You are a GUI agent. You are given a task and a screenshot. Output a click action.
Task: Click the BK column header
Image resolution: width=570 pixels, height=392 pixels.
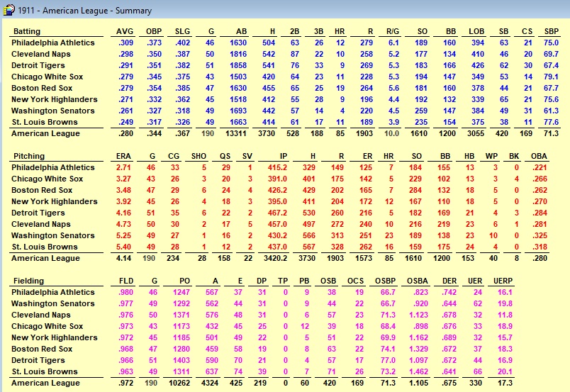[514, 156]
